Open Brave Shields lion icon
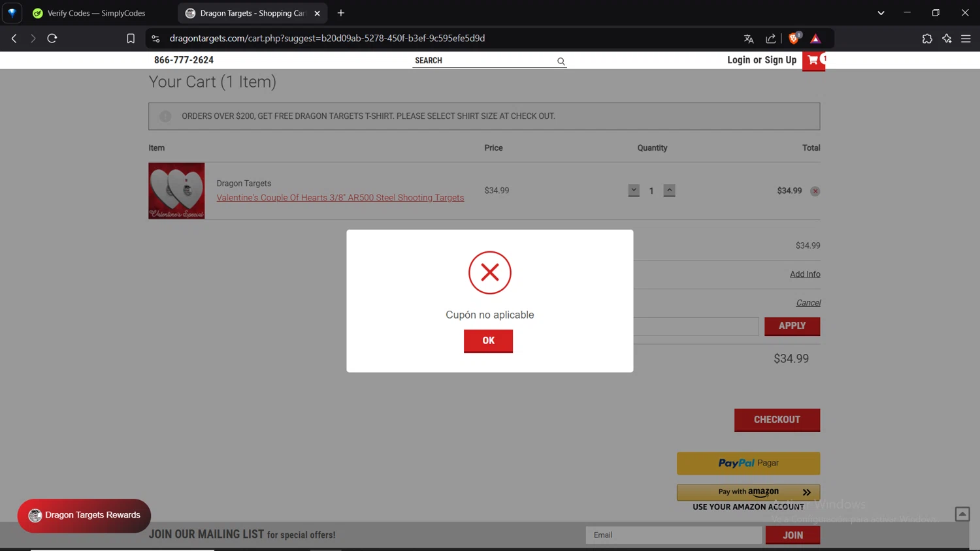Screen dimensions: 980x551 tap(794, 39)
